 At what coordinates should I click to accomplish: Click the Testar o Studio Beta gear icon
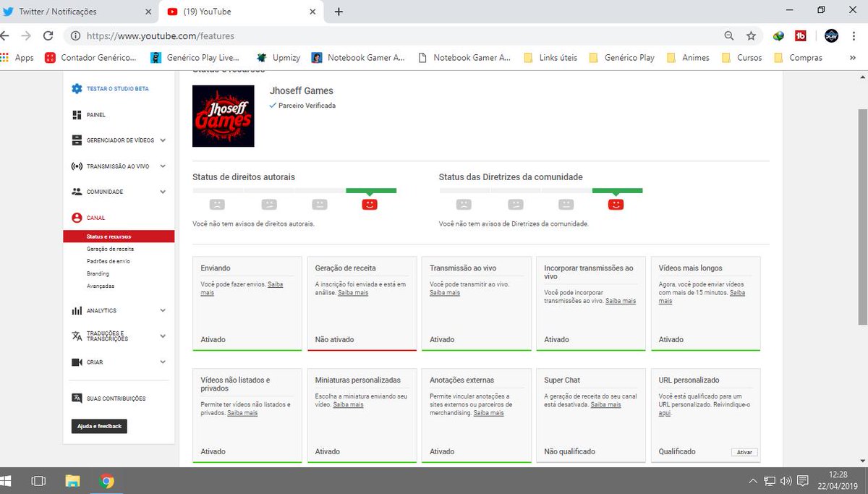click(x=77, y=88)
